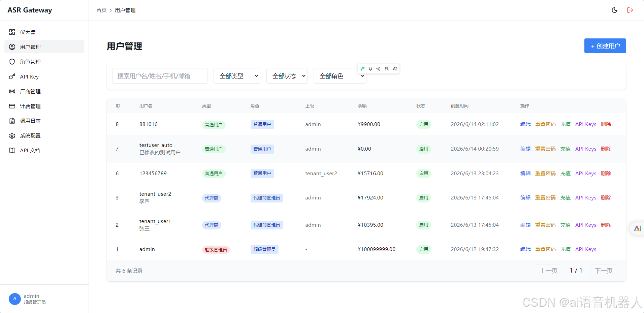Click the paper-plane send icon in floating toolbar

coord(379,69)
